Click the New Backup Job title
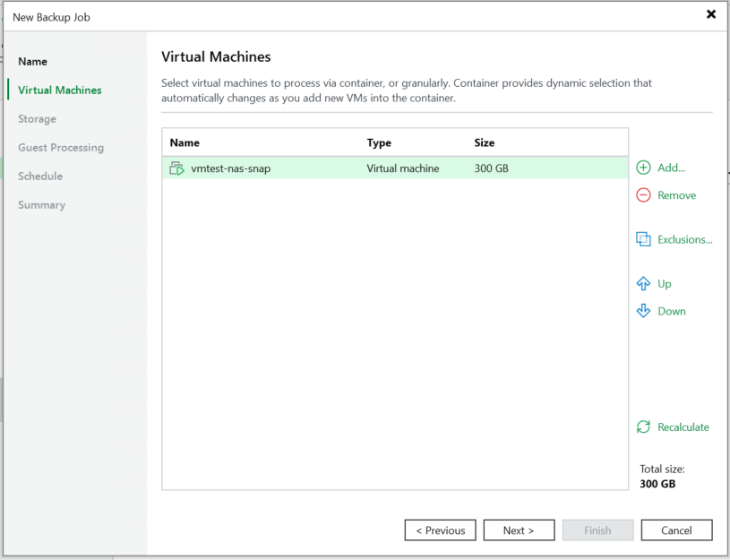This screenshot has width=730, height=560. (51, 17)
